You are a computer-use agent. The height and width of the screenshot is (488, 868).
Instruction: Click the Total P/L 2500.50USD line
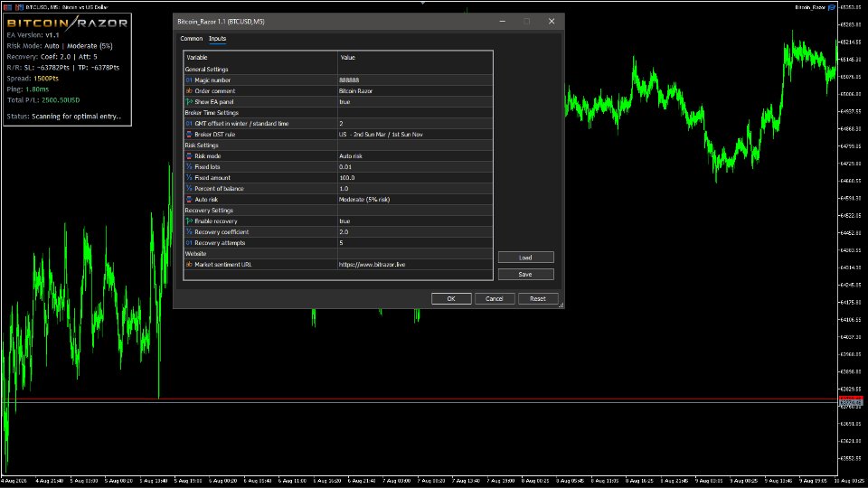click(43, 100)
